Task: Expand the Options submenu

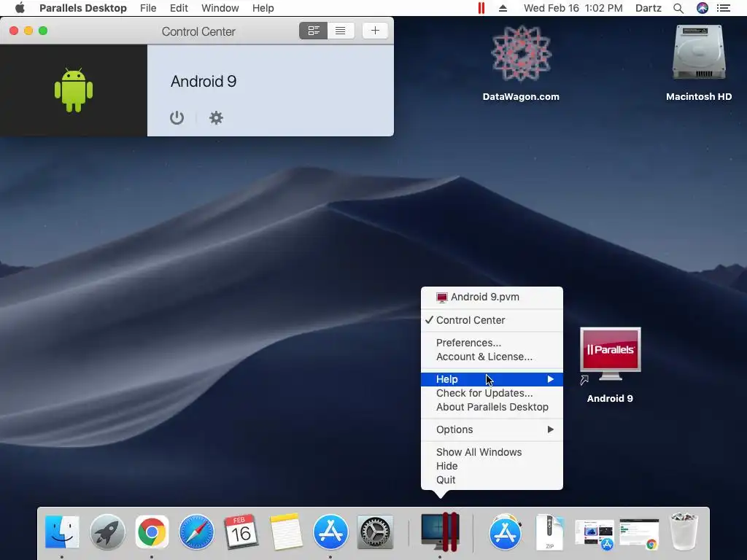Action: [492, 429]
